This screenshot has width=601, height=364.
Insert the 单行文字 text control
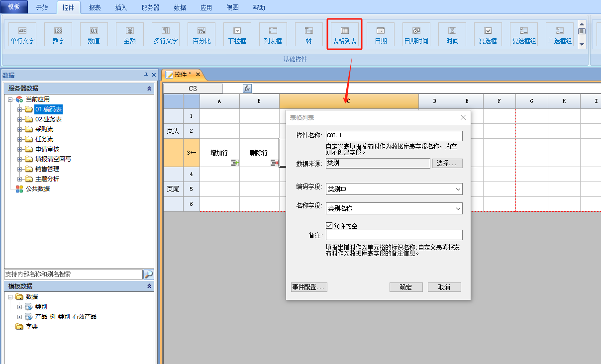pyautogui.click(x=22, y=35)
